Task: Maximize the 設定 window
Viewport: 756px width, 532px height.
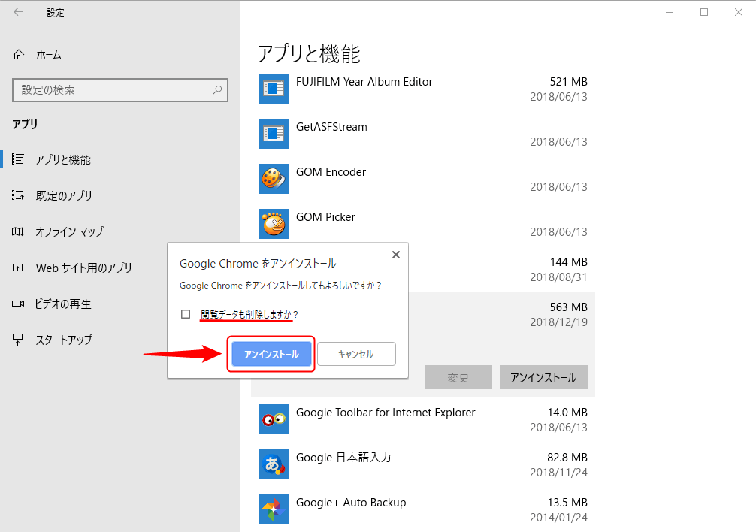Action: (704, 12)
